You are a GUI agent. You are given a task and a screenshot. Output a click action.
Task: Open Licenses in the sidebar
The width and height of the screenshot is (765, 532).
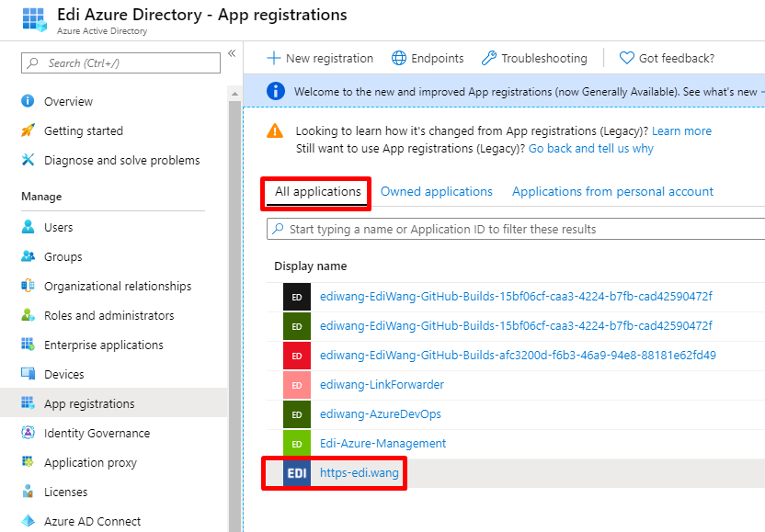click(66, 492)
